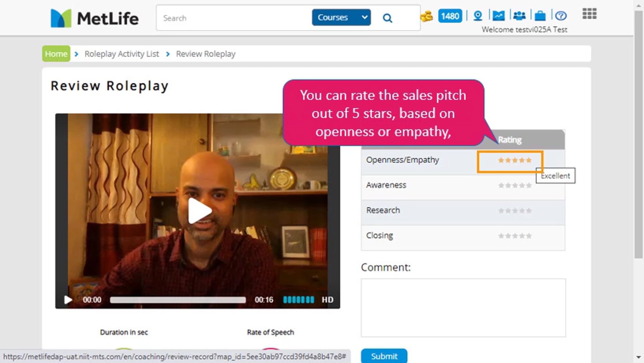Image resolution: width=644 pixels, height=363 pixels.
Task: Rate Research with the star row
Action: coord(515,211)
